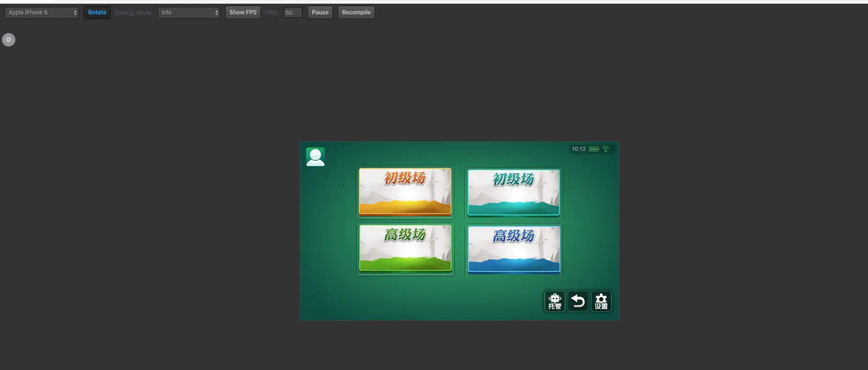This screenshot has width=868, height=370.
Task: Click the green battery indicator icon
Action: coord(594,149)
